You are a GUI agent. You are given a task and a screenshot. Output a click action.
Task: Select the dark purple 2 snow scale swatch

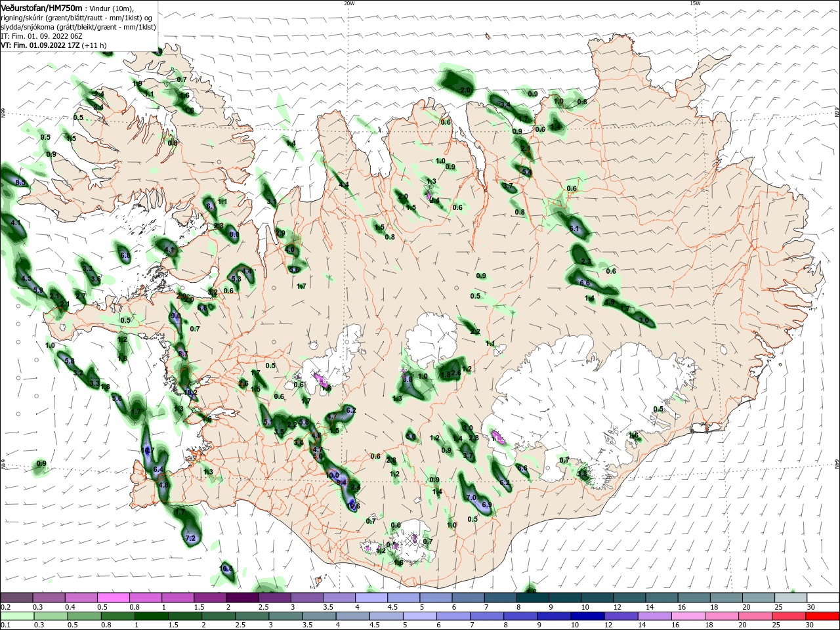(242, 598)
